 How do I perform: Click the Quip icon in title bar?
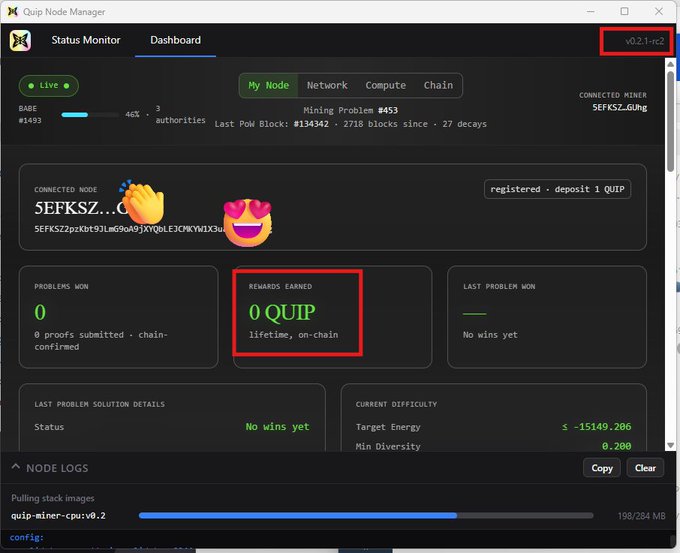pyautogui.click(x=13, y=12)
